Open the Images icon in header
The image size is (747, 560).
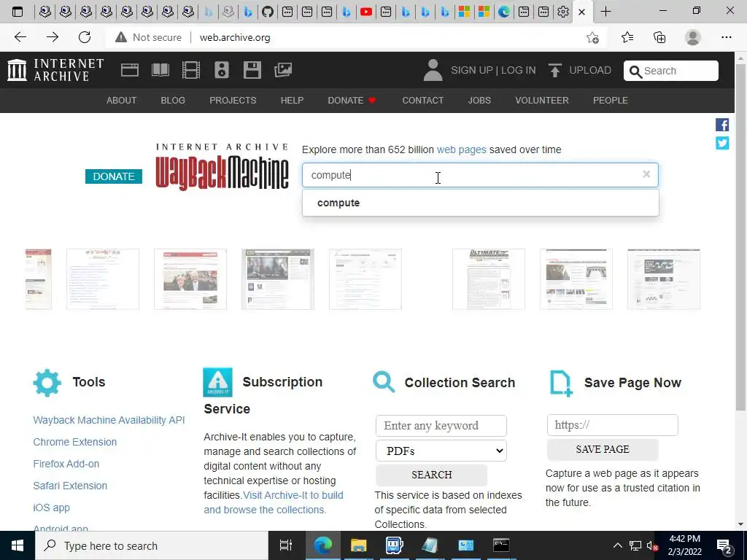tap(283, 70)
